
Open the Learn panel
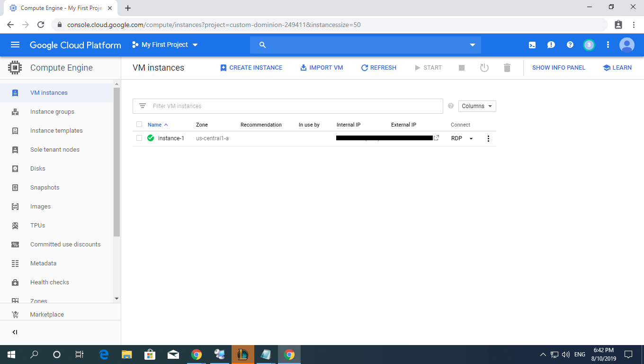pos(617,68)
